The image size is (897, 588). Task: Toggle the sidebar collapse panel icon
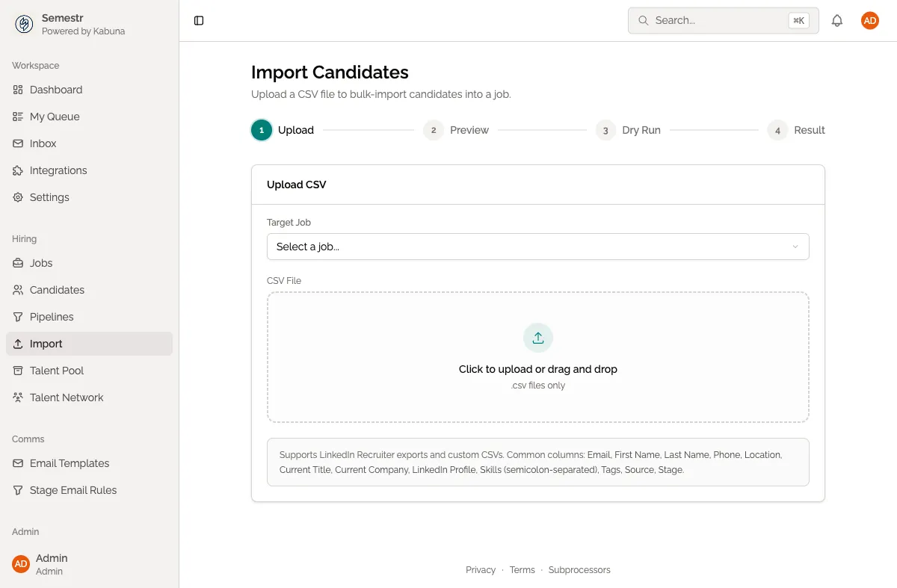(x=198, y=20)
